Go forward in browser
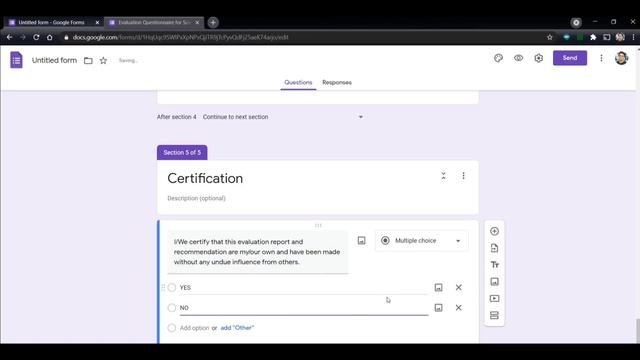640x360 pixels. pos(23,37)
